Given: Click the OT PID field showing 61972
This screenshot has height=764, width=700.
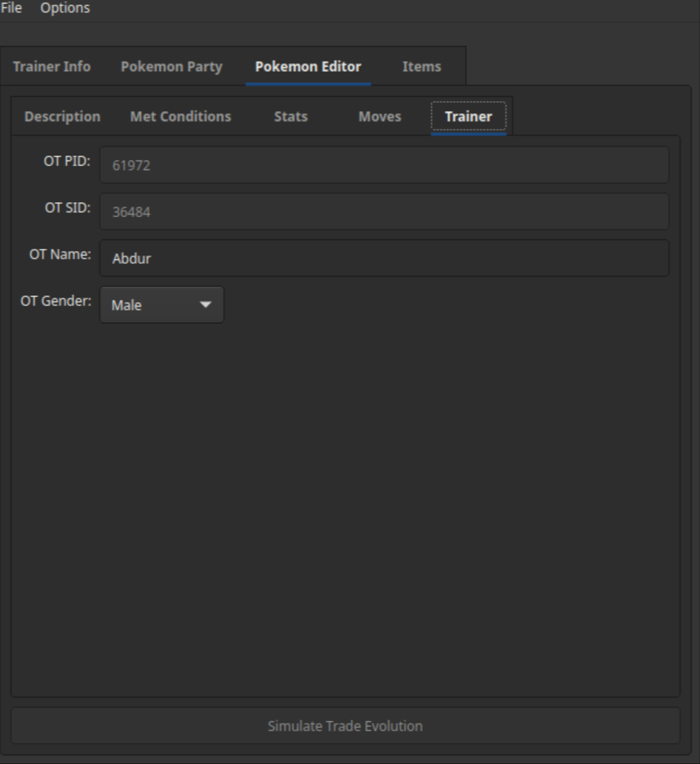Looking at the screenshot, I should 384,165.
